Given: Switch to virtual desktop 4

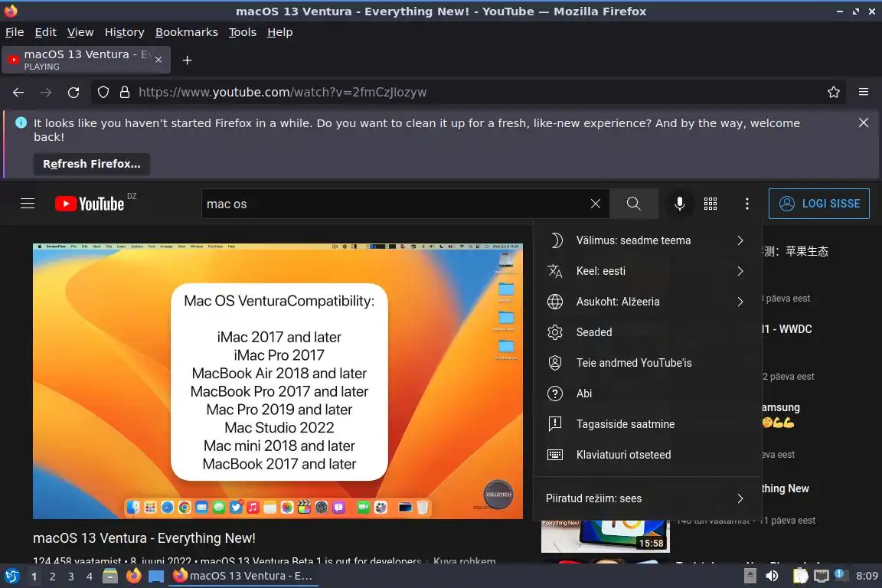Looking at the screenshot, I should coord(90,577).
